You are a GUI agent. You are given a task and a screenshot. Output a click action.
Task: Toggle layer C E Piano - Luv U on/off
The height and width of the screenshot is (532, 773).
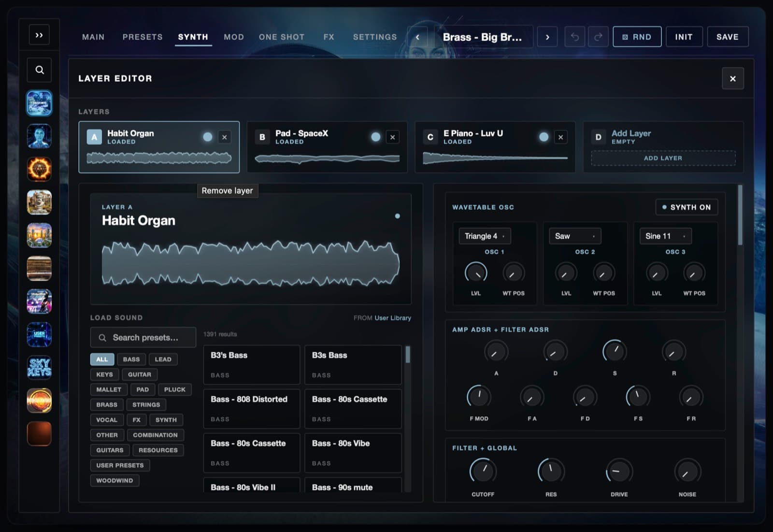click(x=544, y=137)
